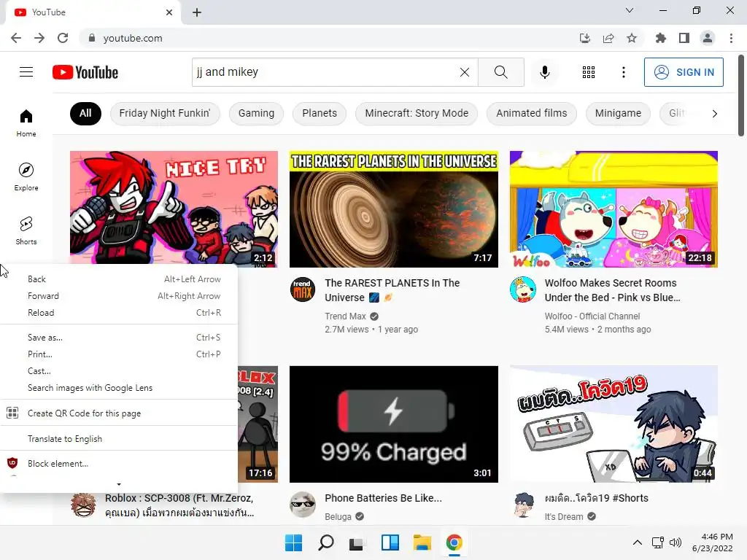Open the YouTube apps grid
Viewport: 747px width, 560px height.
click(x=589, y=72)
